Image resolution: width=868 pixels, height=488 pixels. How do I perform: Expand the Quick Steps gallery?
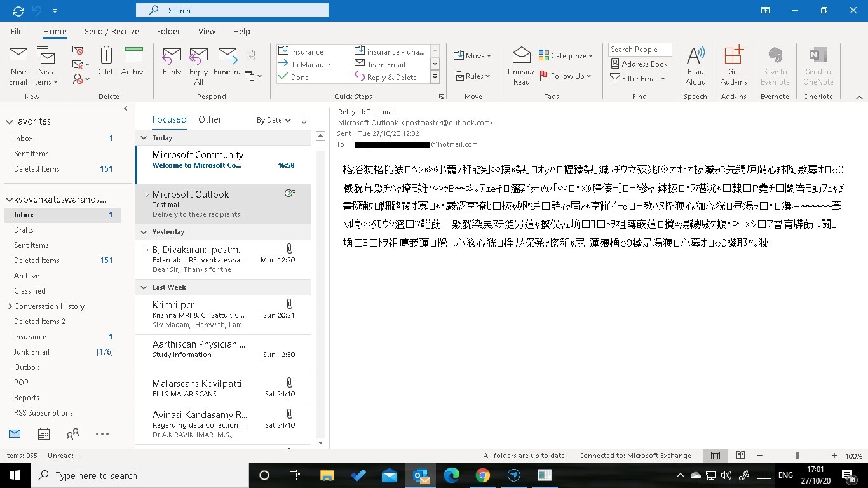point(435,77)
